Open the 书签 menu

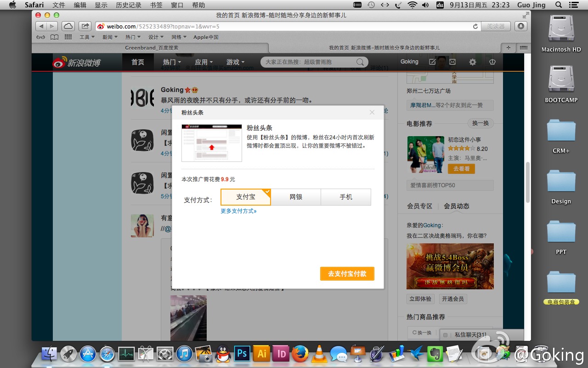click(156, 5)
